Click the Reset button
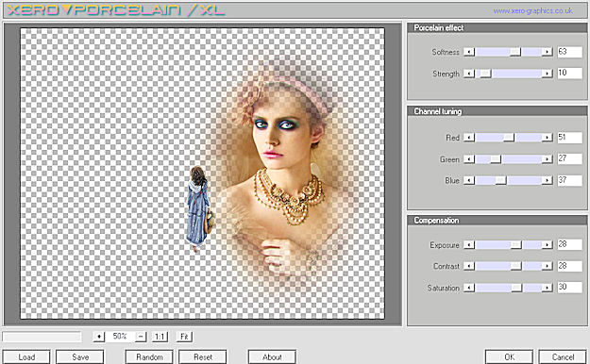The image size is (590, 364). tap(203, 356)
